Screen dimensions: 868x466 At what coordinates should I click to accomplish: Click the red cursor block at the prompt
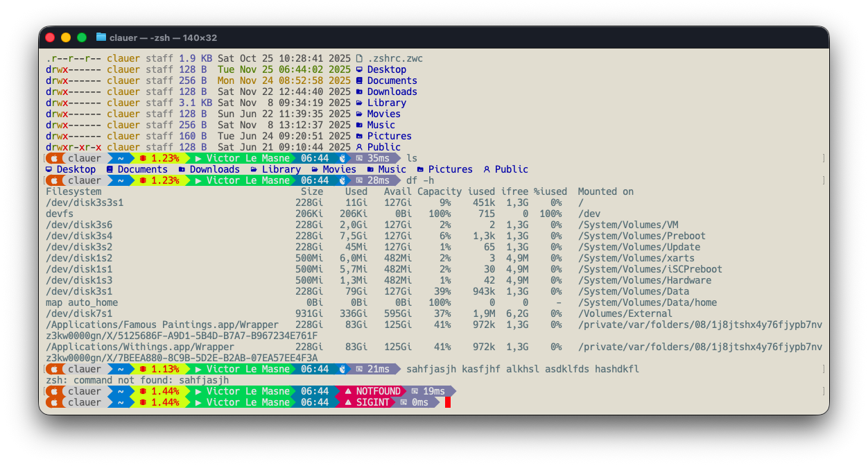448,403
